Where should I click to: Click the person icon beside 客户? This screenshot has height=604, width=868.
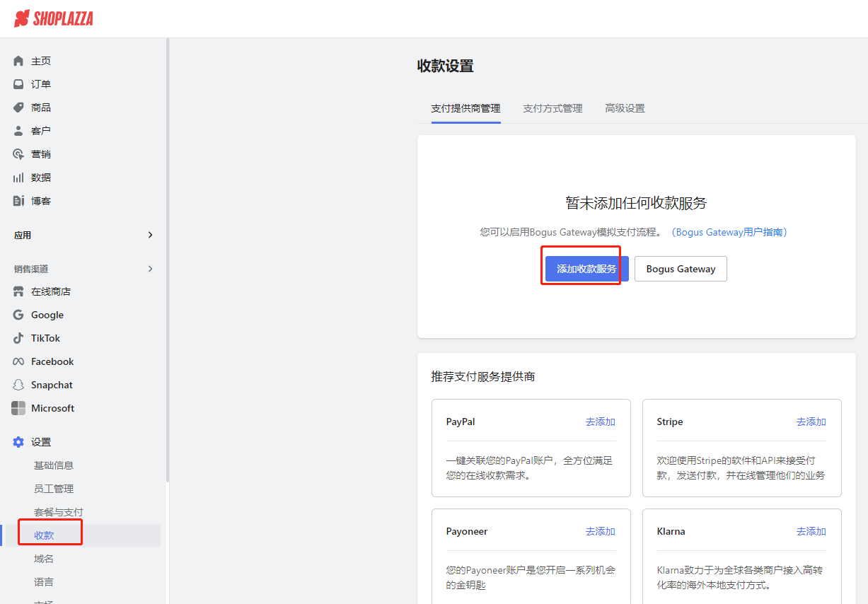pos(18,131)
